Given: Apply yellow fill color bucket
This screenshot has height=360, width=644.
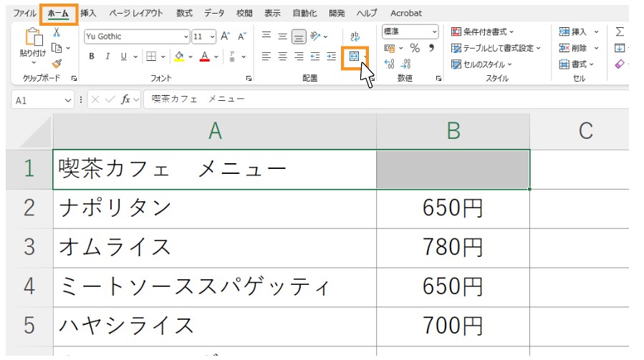Looking at the screenshot, I should tap(179, 57).
